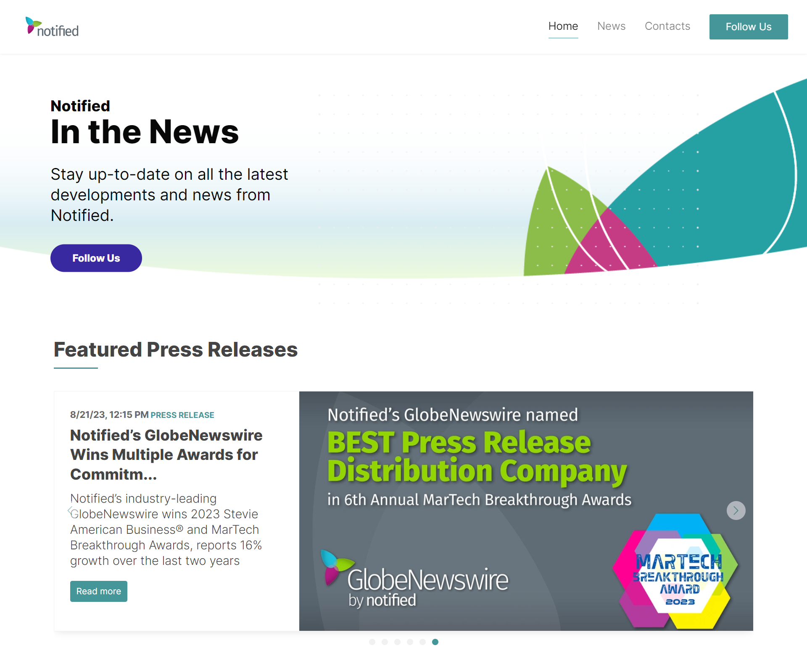Viewport: 807px width, 672px height.
Task: Click the News tab in the navigation
Action: (x=611, y=27)
